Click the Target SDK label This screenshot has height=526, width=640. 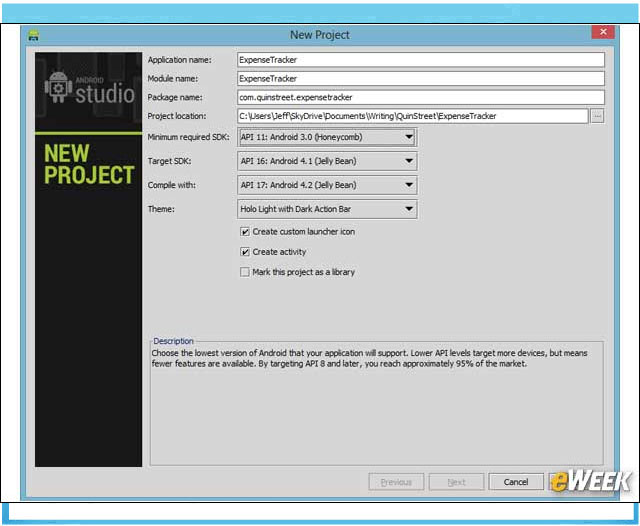(169, 161)
